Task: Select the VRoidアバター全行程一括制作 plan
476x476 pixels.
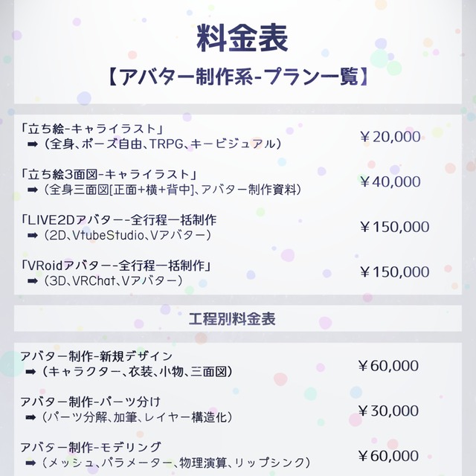Action: point(116,266)
